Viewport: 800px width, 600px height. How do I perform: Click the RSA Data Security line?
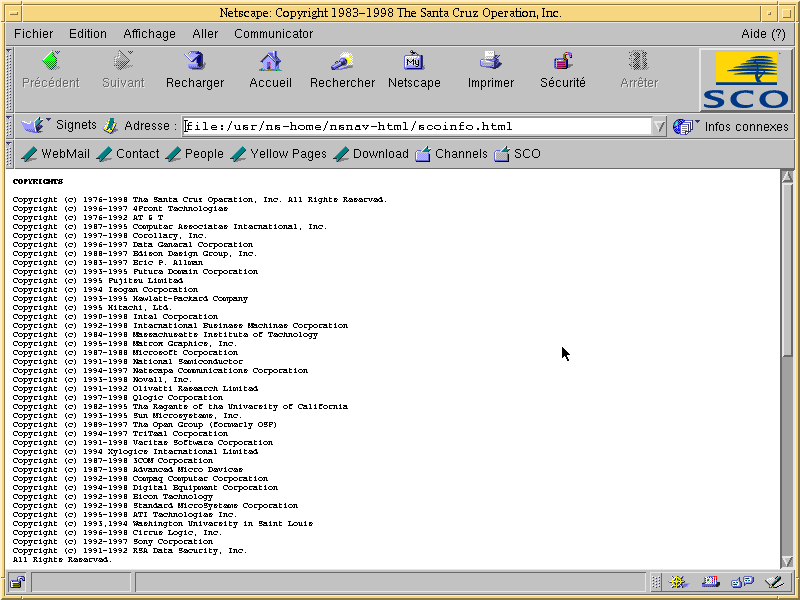click(130, 551)
